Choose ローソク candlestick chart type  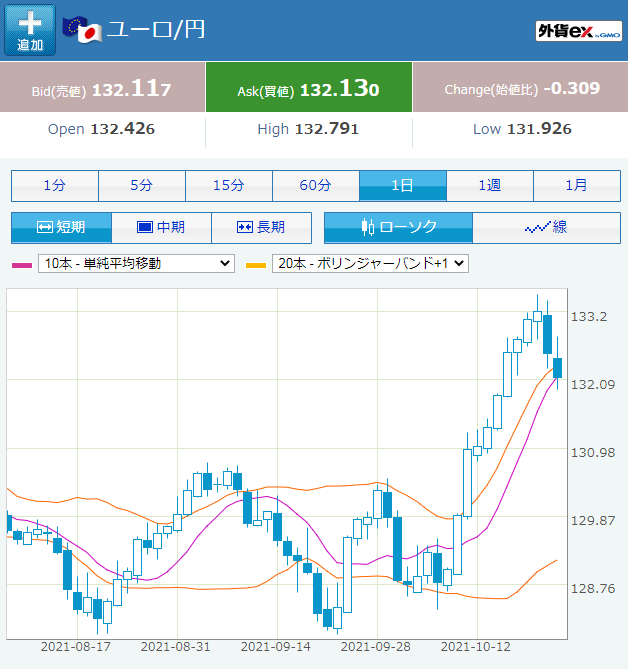(x=398, y=228)
